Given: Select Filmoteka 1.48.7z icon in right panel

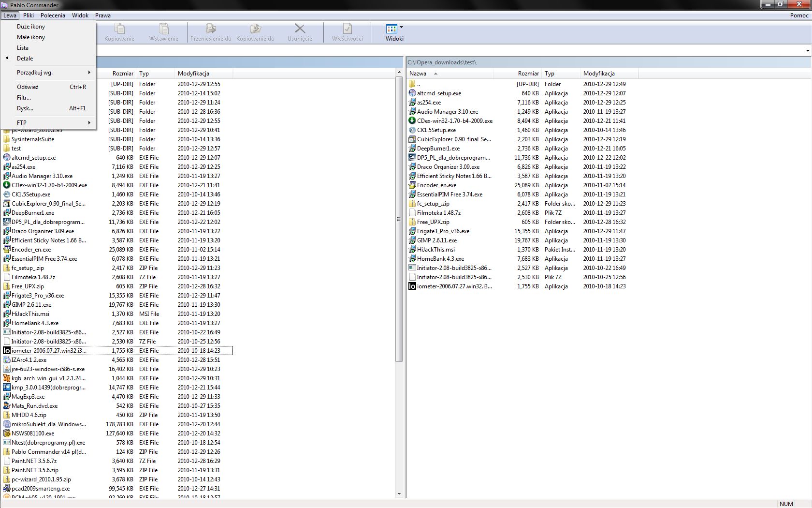Looking at the screenshot, I should point(412,213).
